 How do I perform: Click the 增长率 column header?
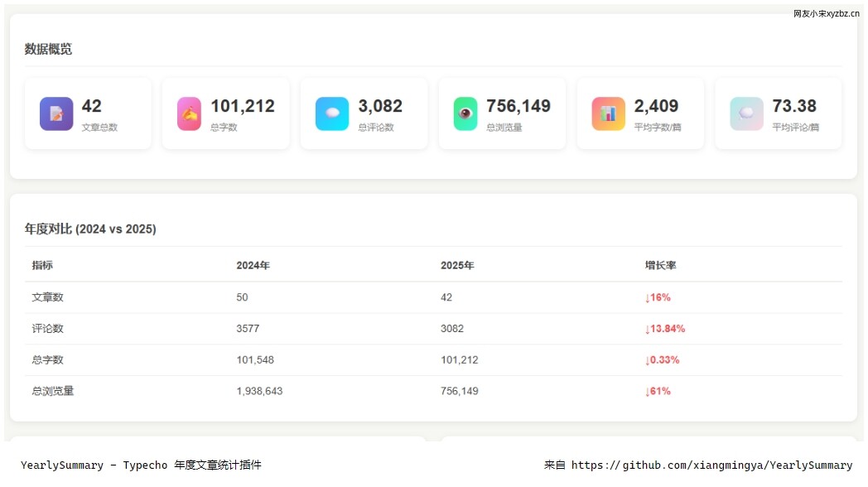pyautogui.click(x=661, y=266)
